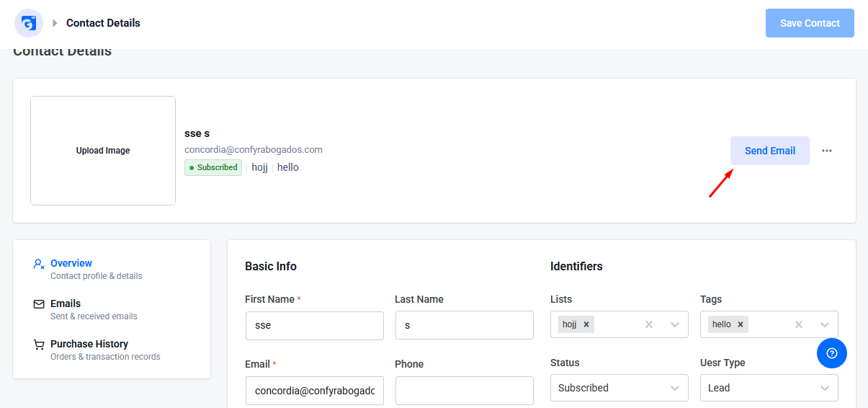
Task: Expand the Lists dropdown
Action: pyautogui.click(x=675, y=324)
